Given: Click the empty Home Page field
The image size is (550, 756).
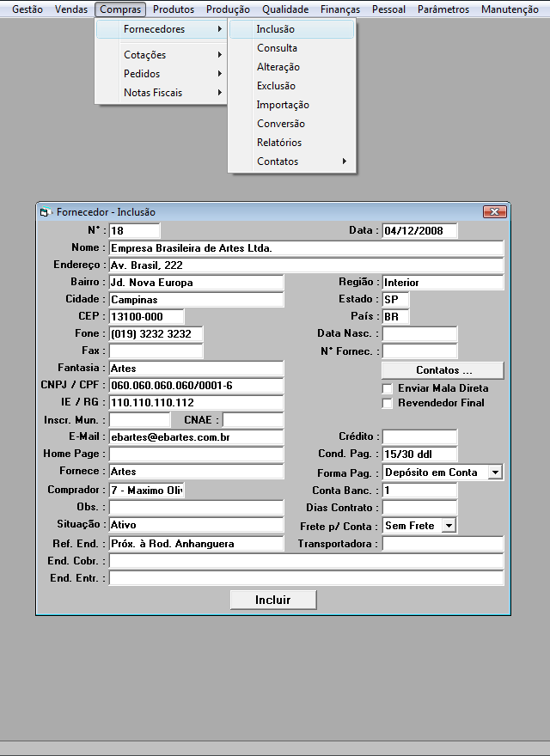Looking at the screenshot, I should (196, 454).
